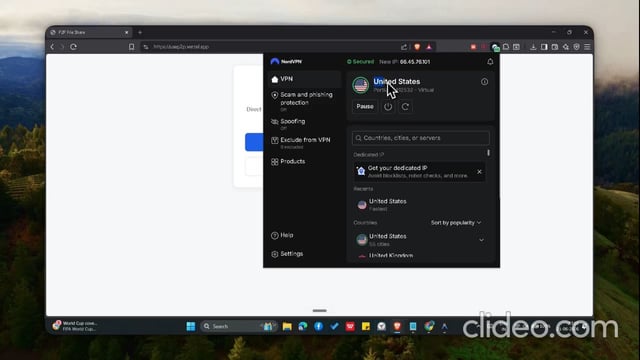Image resolution: width=640 pixels, height=360 pixels.
Task: Reload the browser page
Action: coord(73,47)
